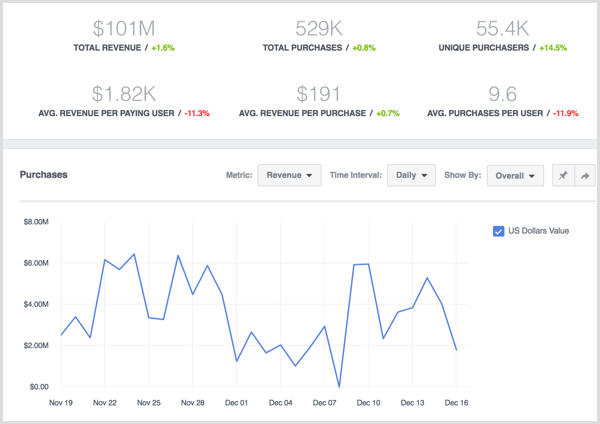Click the $101M total revenue value
Screen dimensions: 600x424
pos(124,28)
